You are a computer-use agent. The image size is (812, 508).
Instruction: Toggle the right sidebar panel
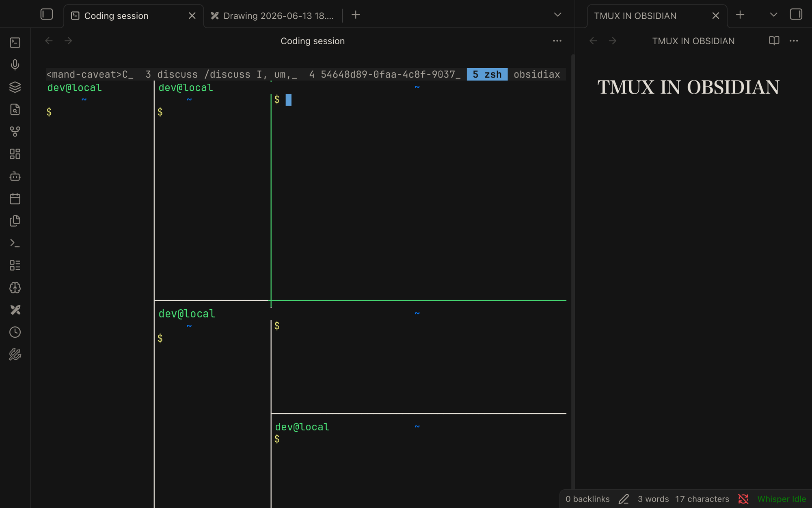[x=796, y=15]
